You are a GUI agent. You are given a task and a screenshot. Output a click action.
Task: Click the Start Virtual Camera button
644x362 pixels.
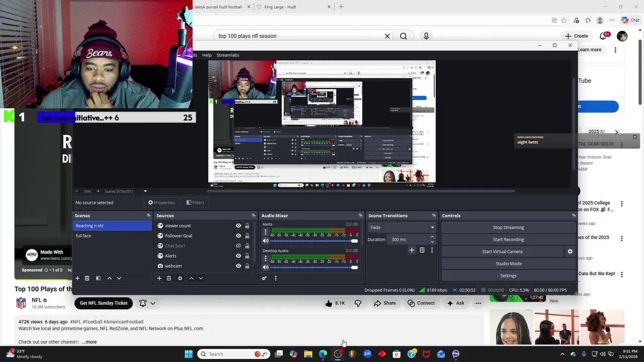(x=502, y=251)
